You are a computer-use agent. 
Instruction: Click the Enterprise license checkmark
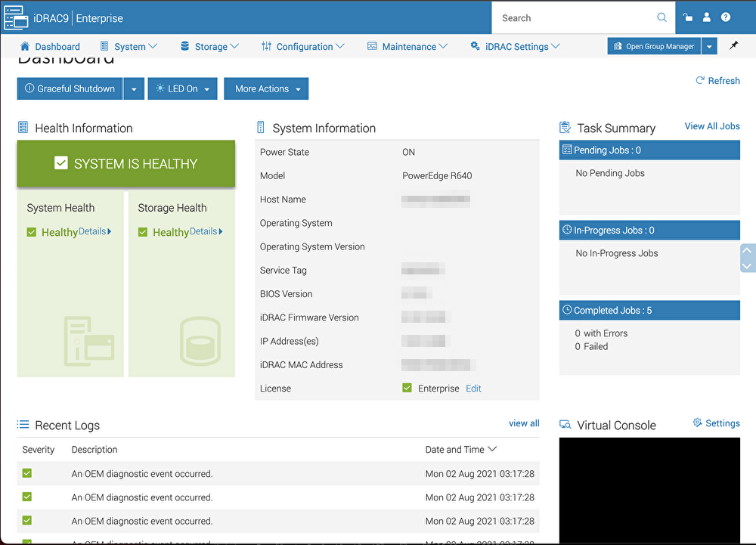click(408, 389)
